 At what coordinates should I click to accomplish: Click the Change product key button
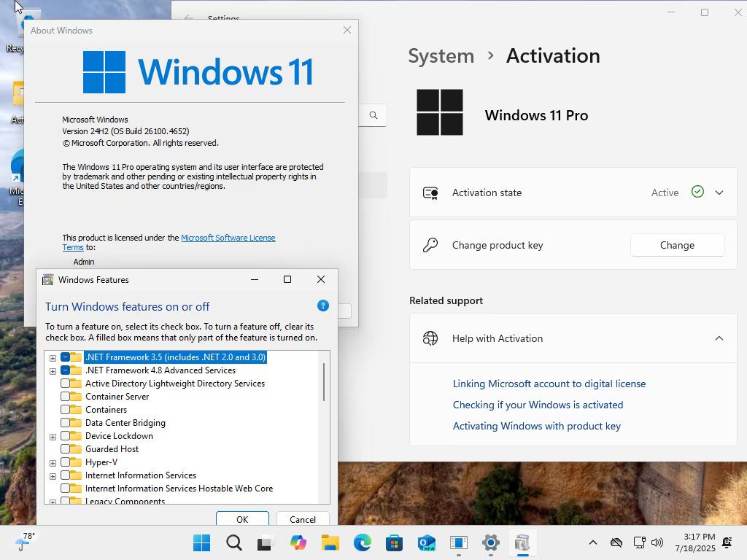[677, 245]
